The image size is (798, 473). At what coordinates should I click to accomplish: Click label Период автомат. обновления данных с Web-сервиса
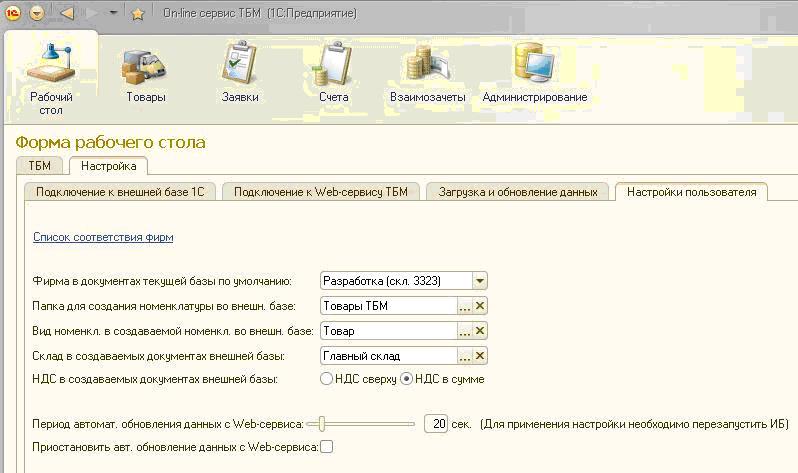168,424
